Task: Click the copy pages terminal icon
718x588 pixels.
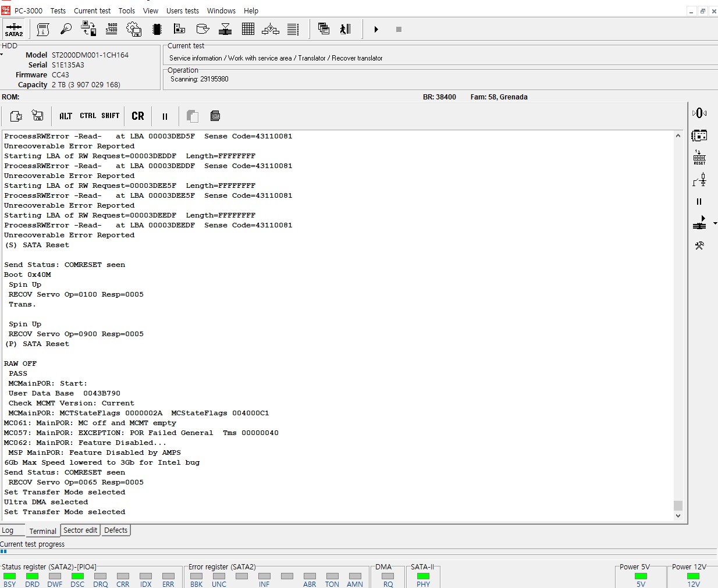Action: click(x=193, y=116)
